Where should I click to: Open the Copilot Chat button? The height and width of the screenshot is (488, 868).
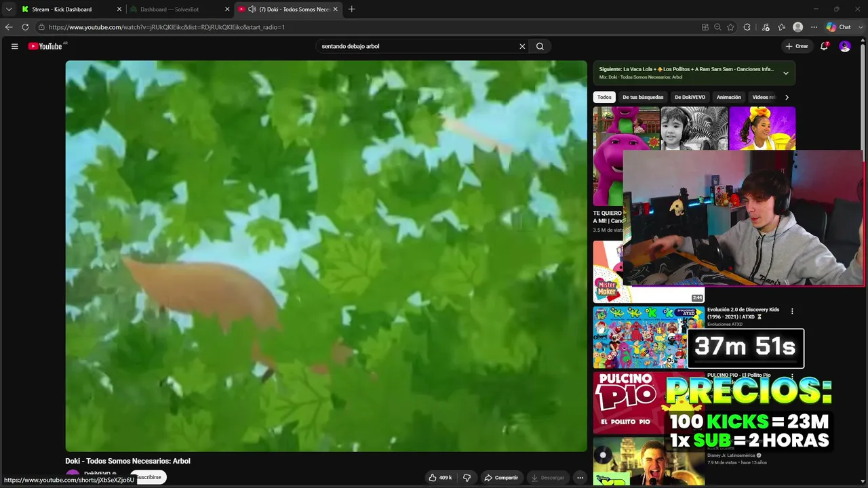840,27
